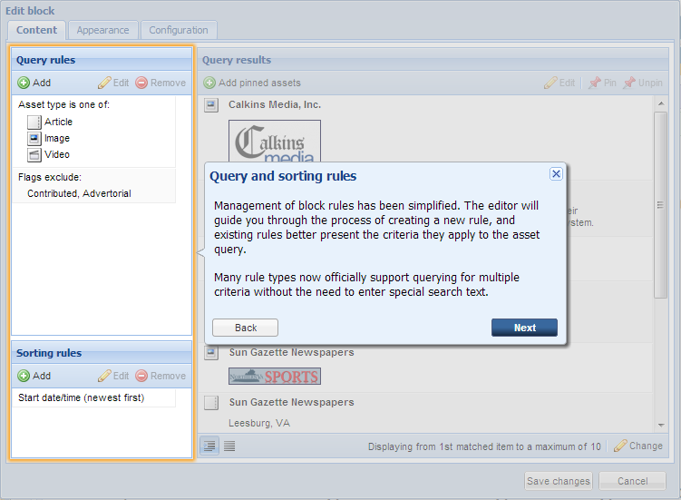Screen dimensions: 681x500
Task: Select the Content tab
Action: point(37,30)
